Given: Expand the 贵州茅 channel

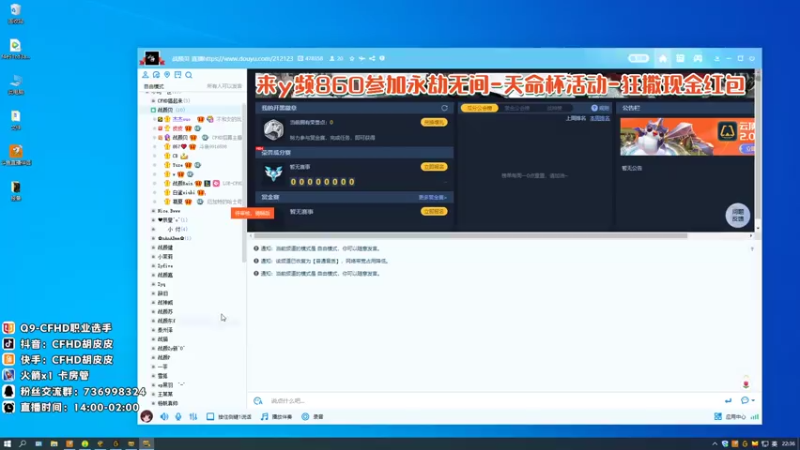Looking at the screenshot, I should (154, 330).
